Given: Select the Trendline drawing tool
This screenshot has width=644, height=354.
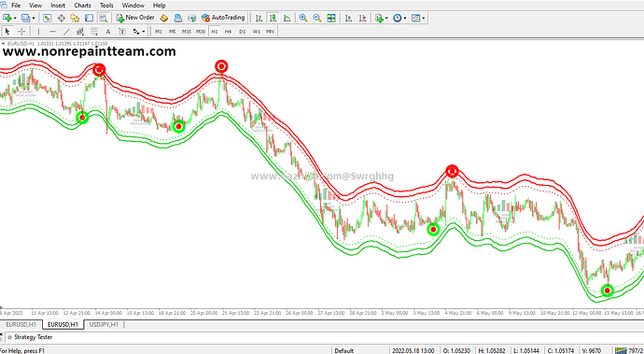Looking at the screenshot, I should [x=66, y=31].
